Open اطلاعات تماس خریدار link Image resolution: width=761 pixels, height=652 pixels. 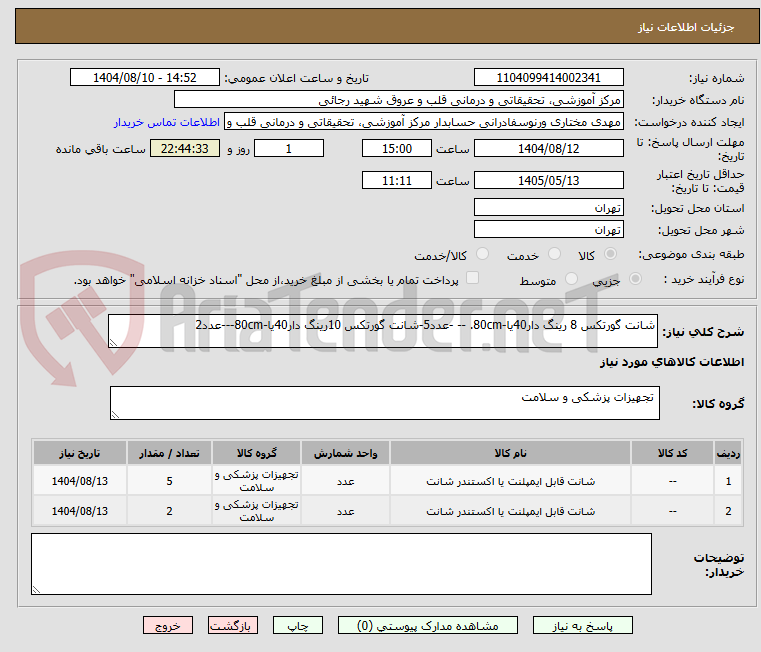[x=166, y=122]
